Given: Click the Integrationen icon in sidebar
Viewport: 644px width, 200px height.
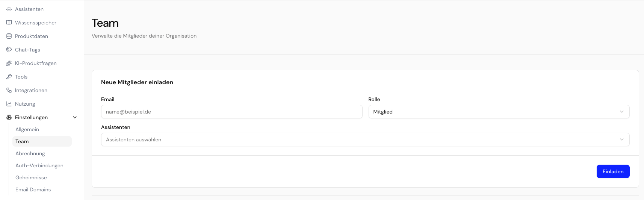Looking at the screenshot, I should (9, 90).
